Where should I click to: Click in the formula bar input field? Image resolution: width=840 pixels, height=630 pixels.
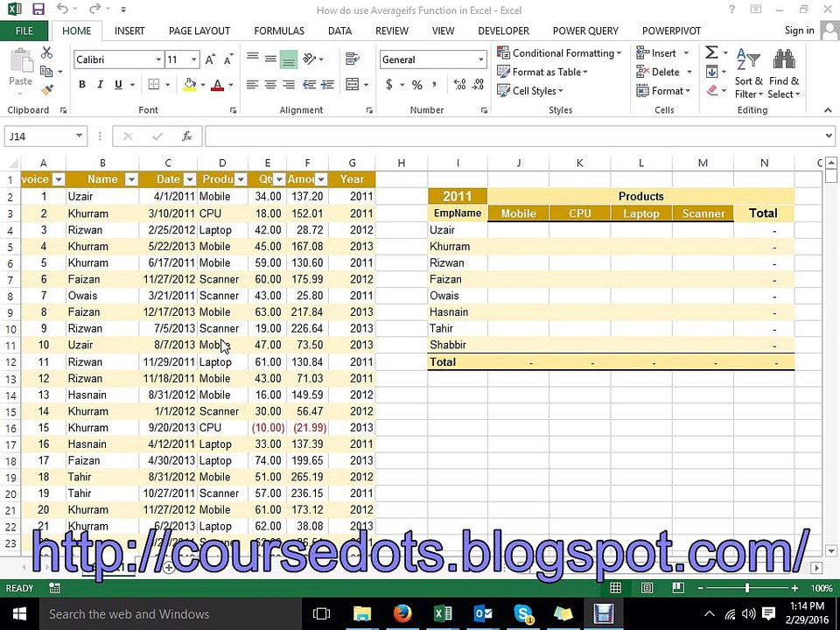click(x=514, y=136)
